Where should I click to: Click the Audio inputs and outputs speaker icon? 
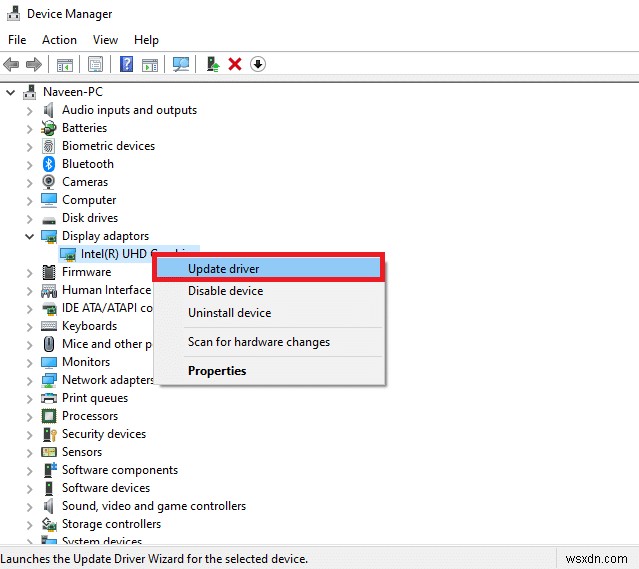48,110
